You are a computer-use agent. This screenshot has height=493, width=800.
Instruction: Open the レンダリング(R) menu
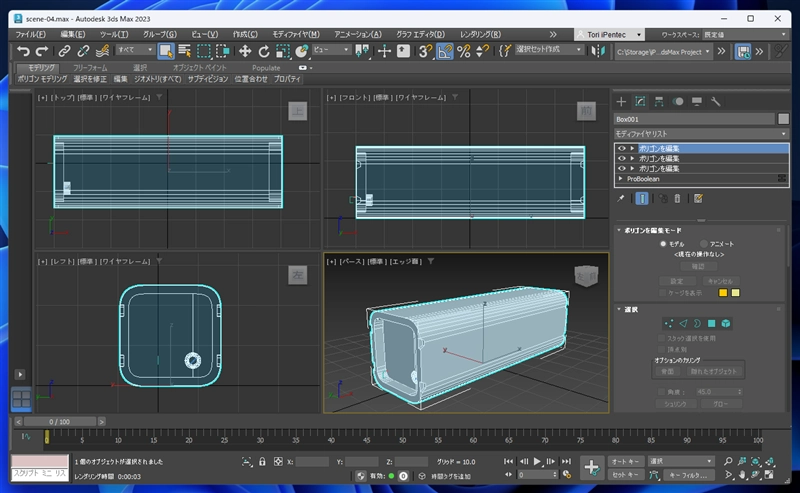480,33
